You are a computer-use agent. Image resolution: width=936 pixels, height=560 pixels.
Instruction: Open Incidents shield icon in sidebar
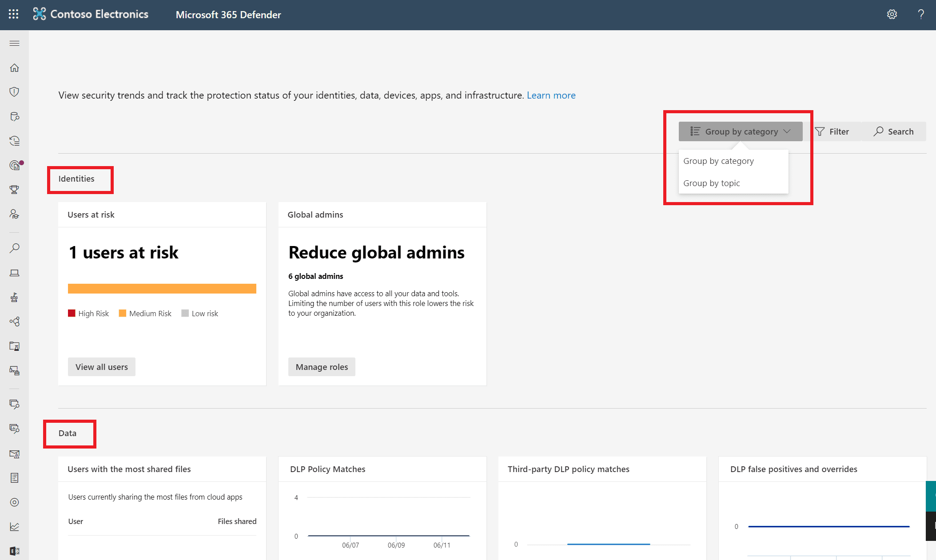point(14,92)
